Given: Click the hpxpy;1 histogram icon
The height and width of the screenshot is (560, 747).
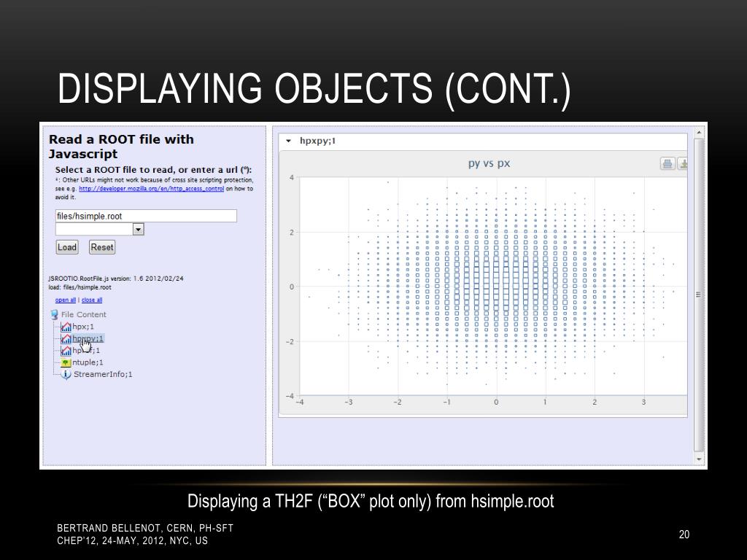Looking at the screenshot, I should click(66, 338).
